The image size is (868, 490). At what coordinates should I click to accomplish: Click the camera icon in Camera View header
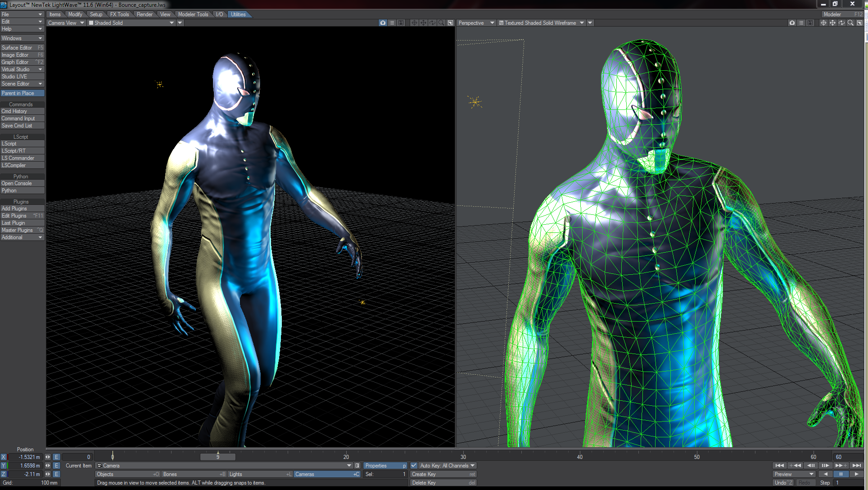coord(383,23)
